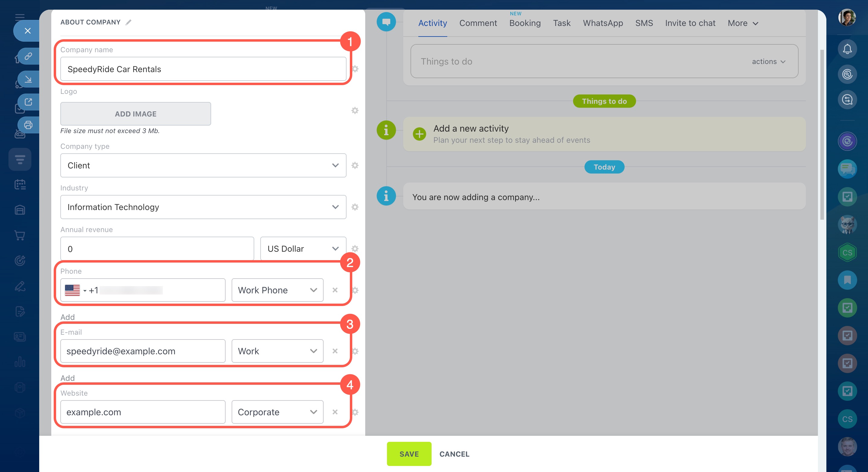This screenshot has width=868, height=472.
Task: Expand the More menu in timeline tabs
Action: (x=743, y=23)
